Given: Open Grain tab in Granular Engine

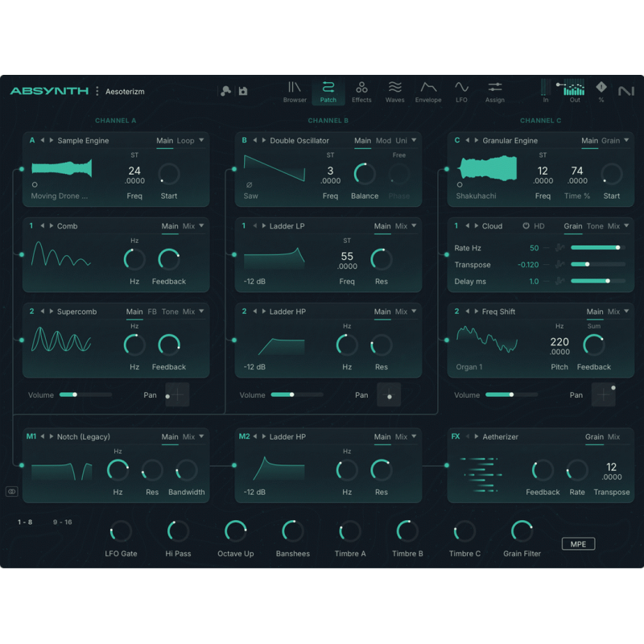Looking at the screenshot, I should click(x=611, y=141).
